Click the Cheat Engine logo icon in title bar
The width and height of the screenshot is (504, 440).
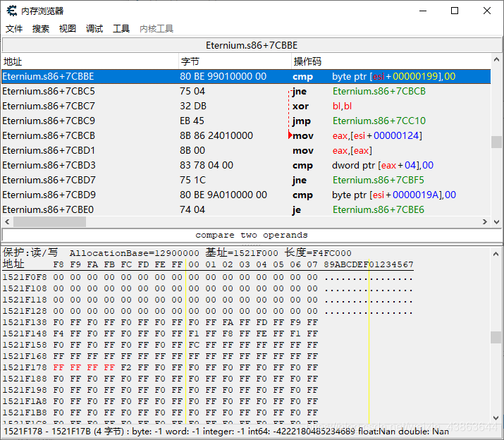point(12,11)
